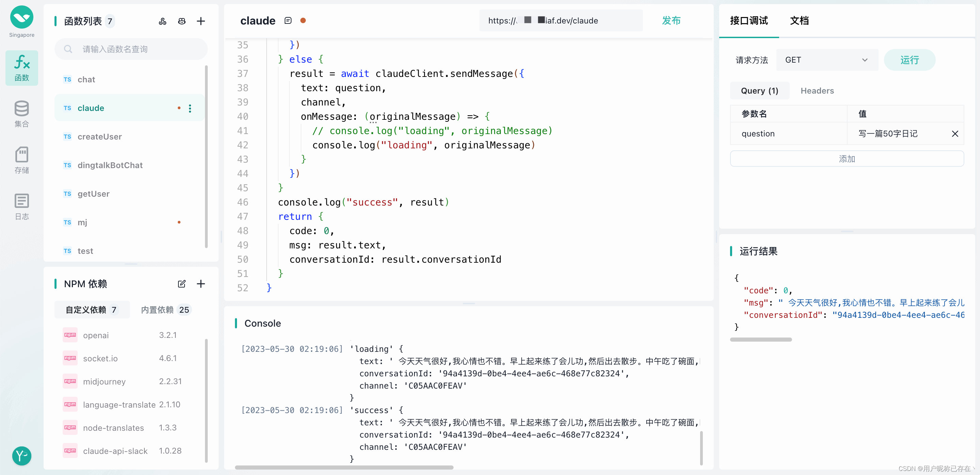Click the TS icon of the mj function

(x=67, y=222)
